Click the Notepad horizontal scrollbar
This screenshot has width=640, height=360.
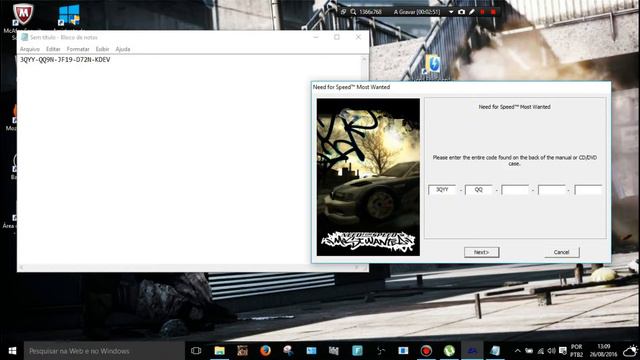pyautogui.click(x=189, y=267)
